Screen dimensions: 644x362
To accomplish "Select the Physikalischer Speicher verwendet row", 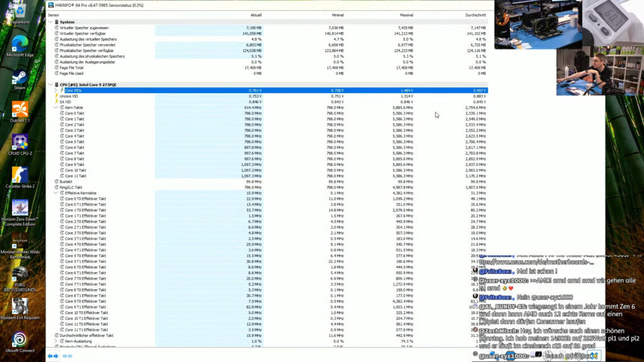I will (268, 45).
